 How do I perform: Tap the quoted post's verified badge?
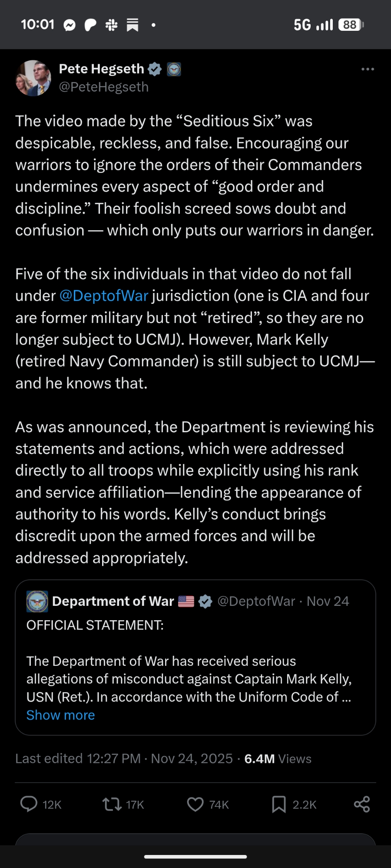pos(205,602)
